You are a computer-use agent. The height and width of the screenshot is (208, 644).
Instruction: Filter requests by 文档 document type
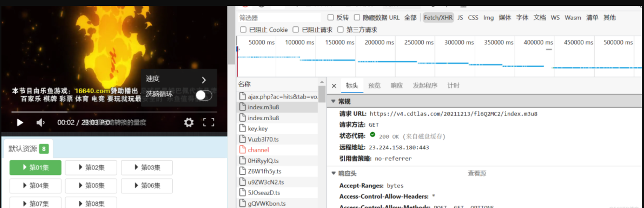(x=539, y=17)
